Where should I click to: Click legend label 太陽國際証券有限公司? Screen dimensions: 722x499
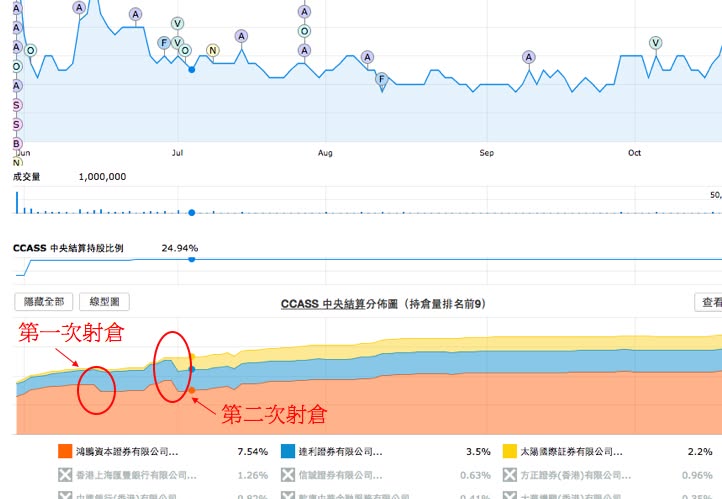(x=571, y=452)
